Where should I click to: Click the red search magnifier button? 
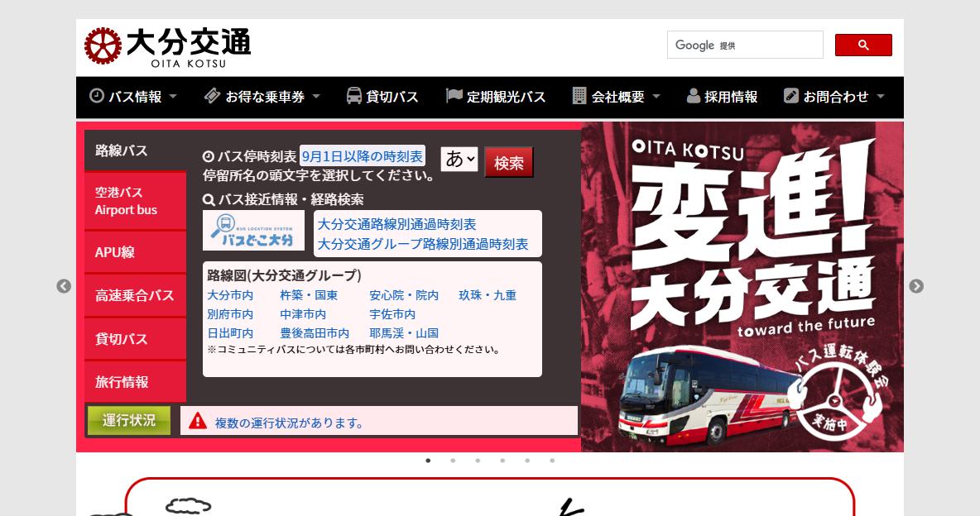click(863, 45)
